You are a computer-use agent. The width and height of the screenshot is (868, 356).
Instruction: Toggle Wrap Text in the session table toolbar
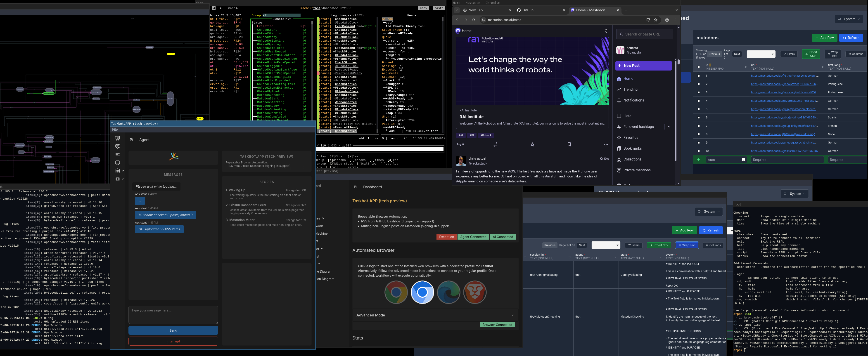pos(687,245)
